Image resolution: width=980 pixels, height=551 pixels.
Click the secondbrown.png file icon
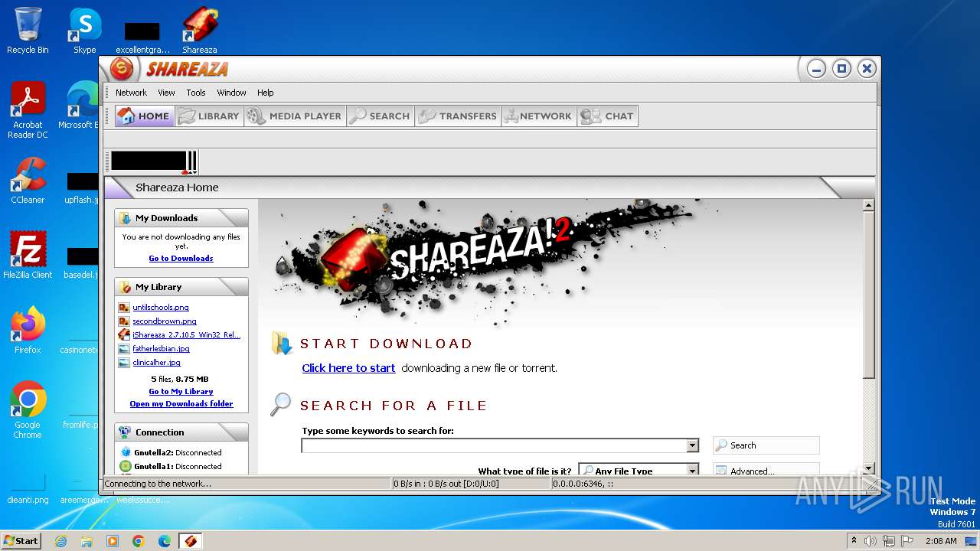(124, 321)
